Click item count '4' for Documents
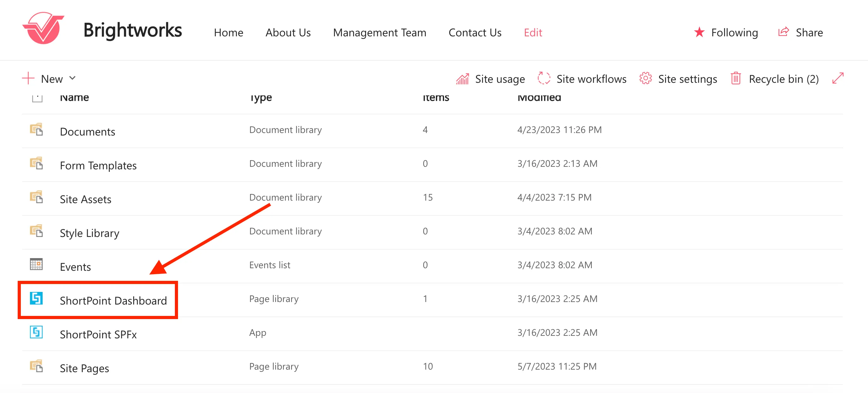Screen dimensions: 868x393 coord(425,130)
